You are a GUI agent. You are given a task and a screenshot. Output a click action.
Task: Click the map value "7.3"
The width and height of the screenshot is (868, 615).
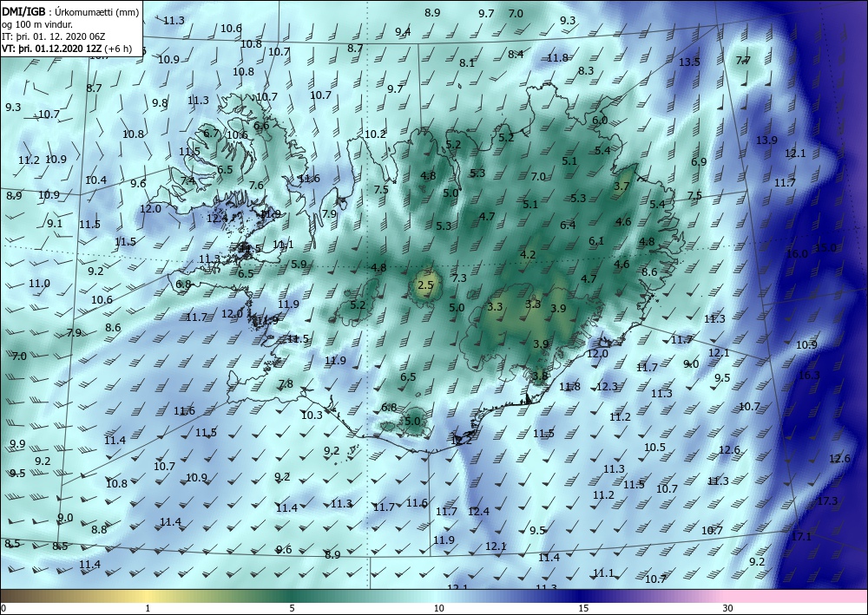click(459, 278)
